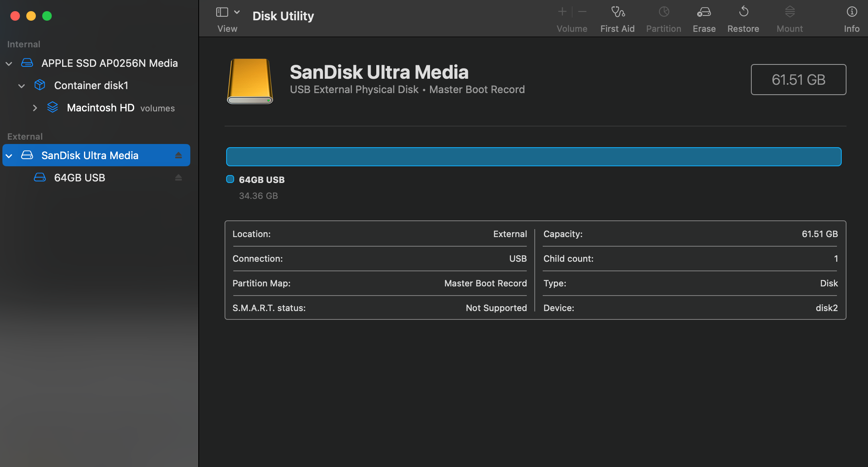Viewport: 868px width, 467px height.
Task: Collapse Container disk1 tree item
Action: click(22, 86)
